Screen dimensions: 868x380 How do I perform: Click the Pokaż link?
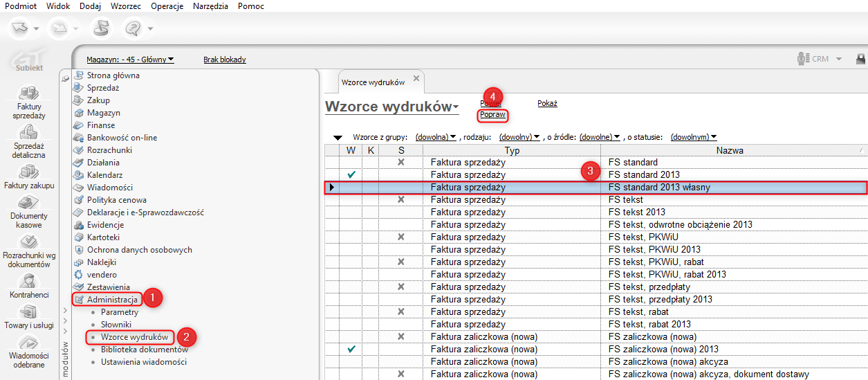(547, 103)
